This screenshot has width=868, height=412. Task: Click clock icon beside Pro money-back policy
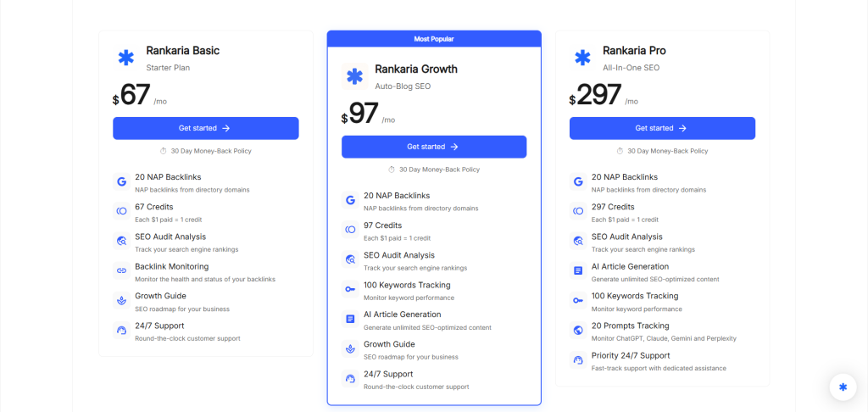click(620, 151)
